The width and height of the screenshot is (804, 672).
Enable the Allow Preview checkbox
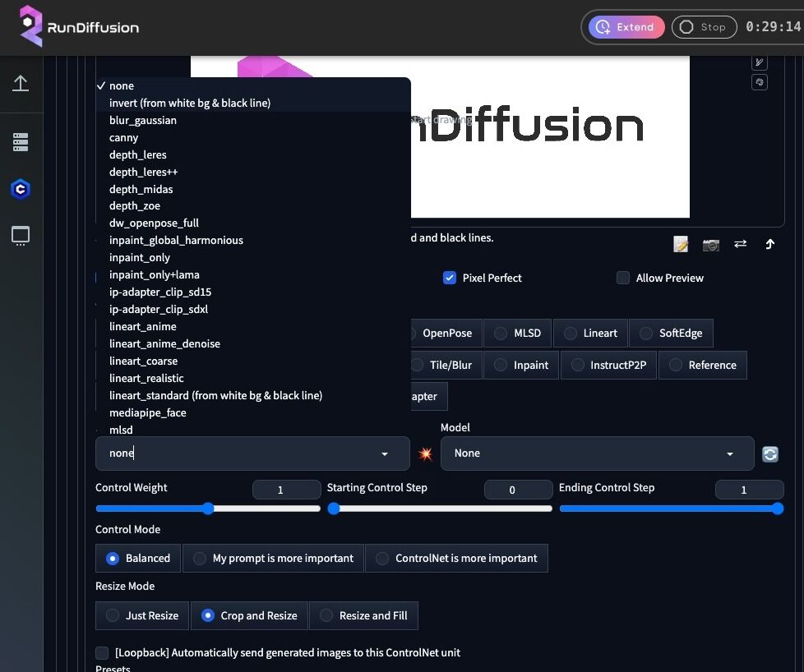click(x=622, y=278)
